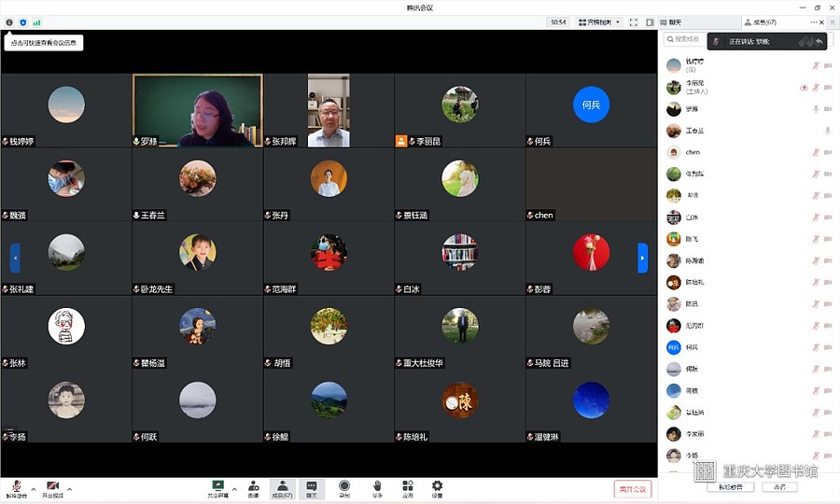Click the record meeting icon
This screenshot has width=840, height=504.
[344, 488]
